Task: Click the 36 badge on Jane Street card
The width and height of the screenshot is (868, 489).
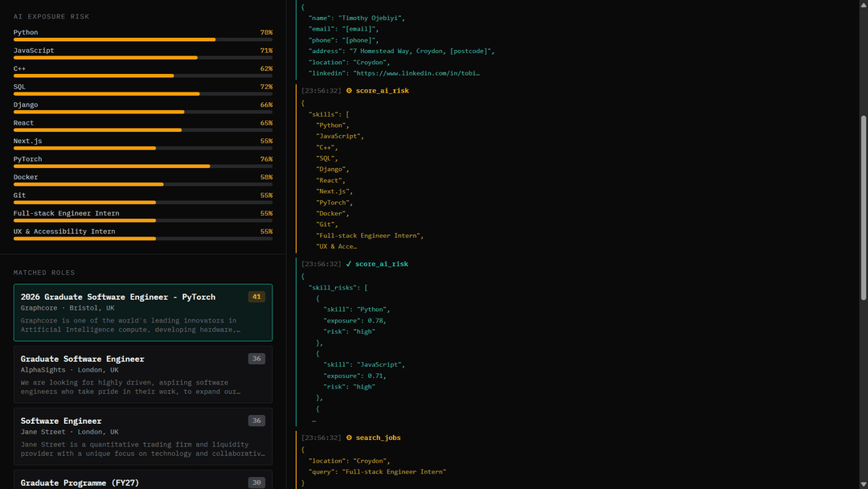Action: click(x=256, y=421)
